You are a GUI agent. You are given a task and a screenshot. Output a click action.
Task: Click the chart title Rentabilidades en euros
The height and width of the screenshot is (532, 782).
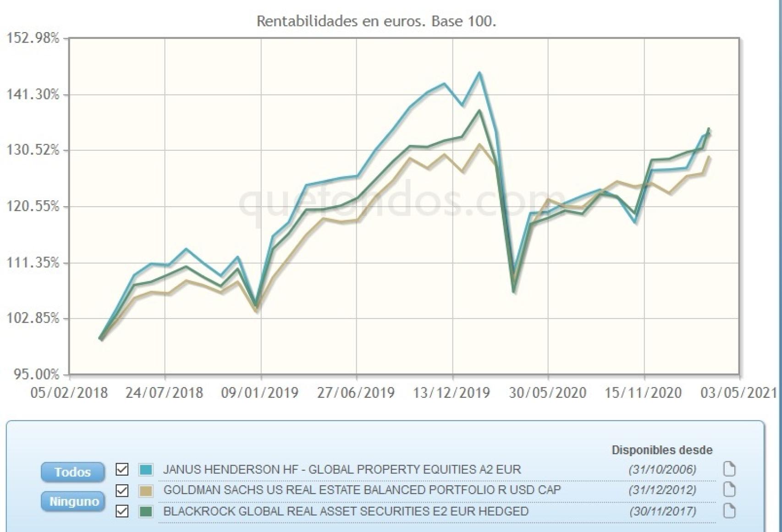[x=378, y=21]
